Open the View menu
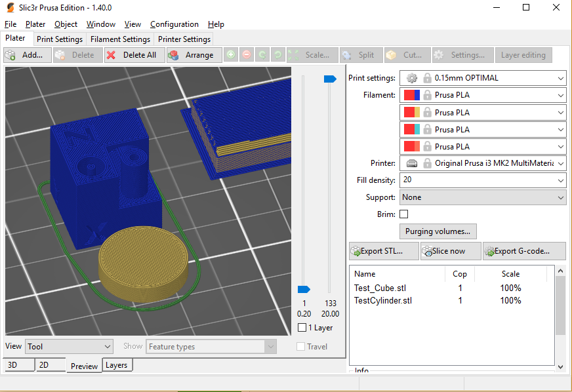Image resolution: width=572 pixels, height=392 pixels. (133, 24)
